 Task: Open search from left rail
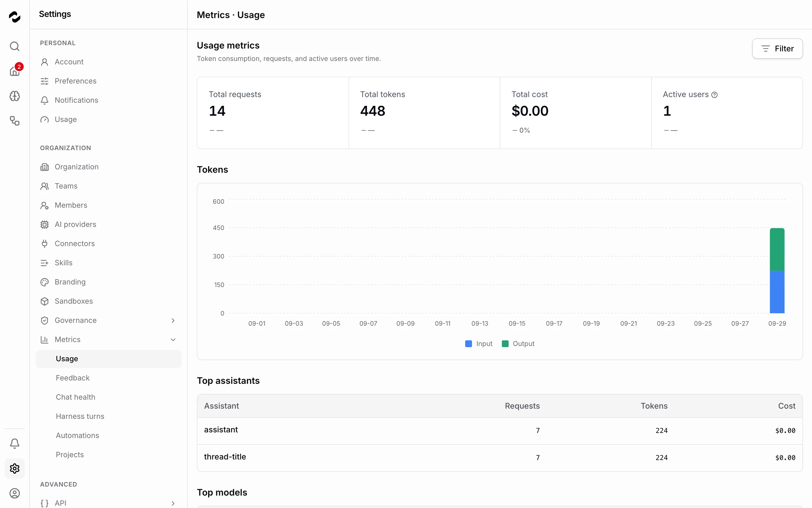click(14, 46)
